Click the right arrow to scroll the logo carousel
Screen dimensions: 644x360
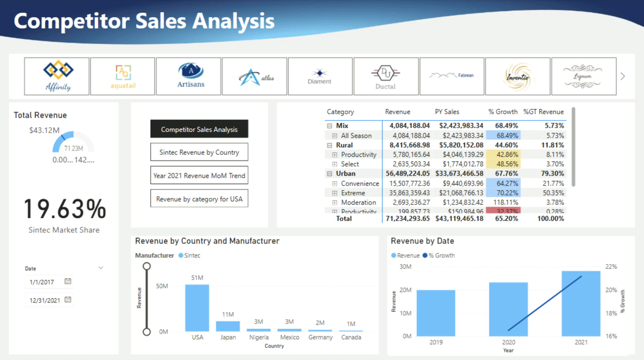pyautogui.click(x=622, y=76)
